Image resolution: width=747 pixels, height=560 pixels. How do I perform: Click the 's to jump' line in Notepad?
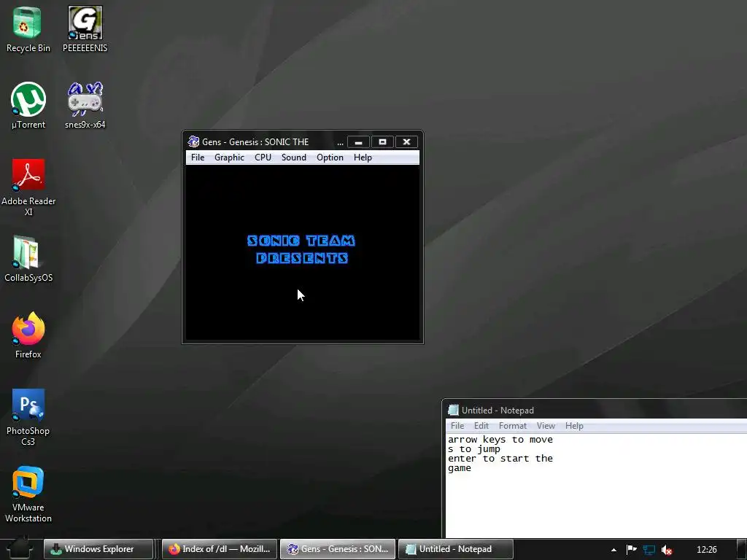(x=474, y=449)
